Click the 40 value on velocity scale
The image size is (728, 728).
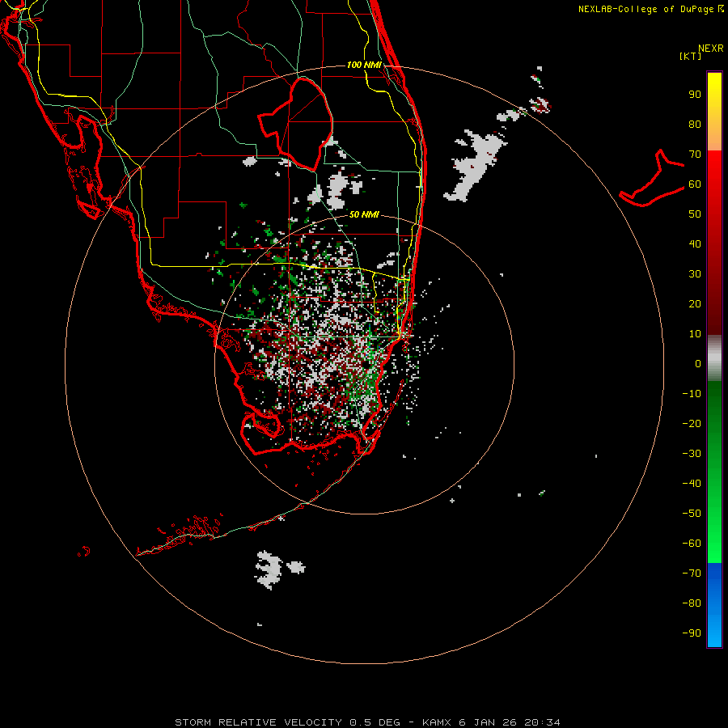(x=695, y=243)
